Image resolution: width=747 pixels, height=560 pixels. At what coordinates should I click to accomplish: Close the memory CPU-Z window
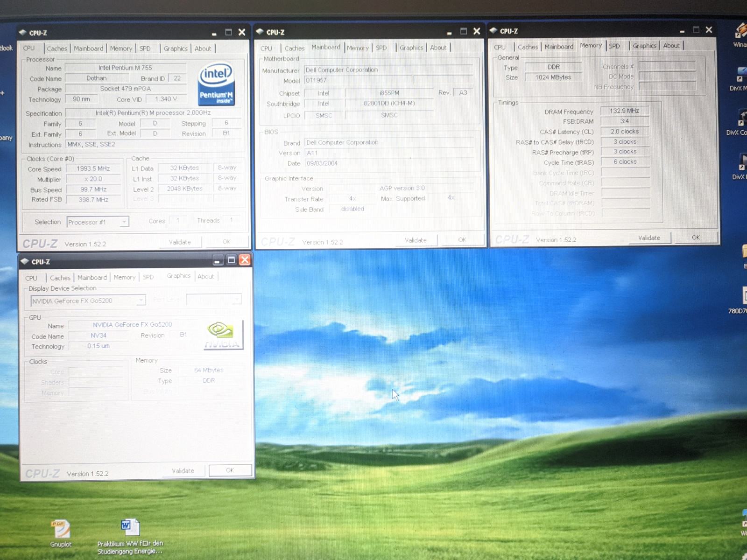click(x=709, y=29)
